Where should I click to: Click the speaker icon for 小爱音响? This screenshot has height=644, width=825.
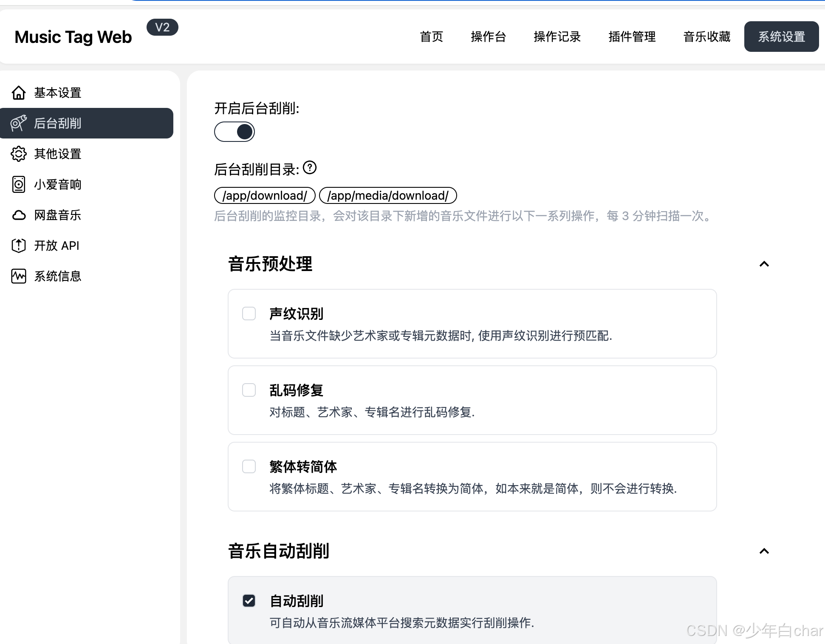(19, 184)
